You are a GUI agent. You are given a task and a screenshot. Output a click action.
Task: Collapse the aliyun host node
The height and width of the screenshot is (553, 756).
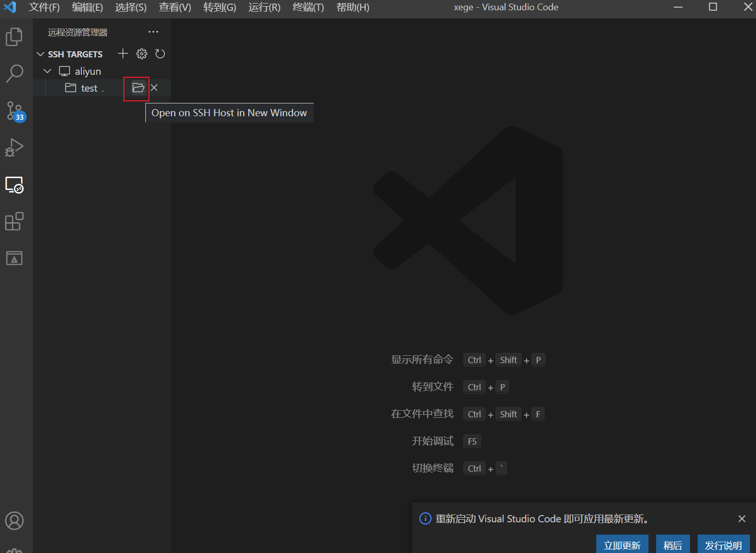[48, 71]
